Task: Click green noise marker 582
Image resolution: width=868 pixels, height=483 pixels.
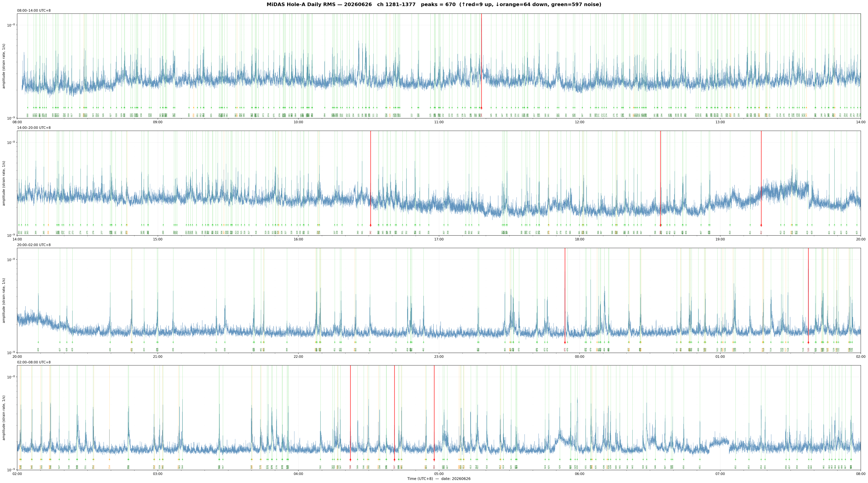Action: click(320, 459)
